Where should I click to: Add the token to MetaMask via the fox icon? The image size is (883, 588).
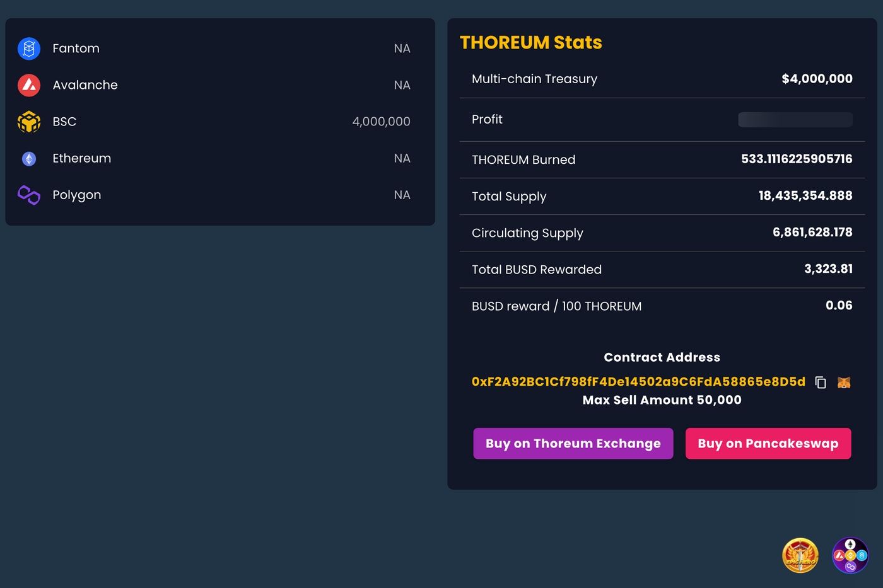(844, 383)
